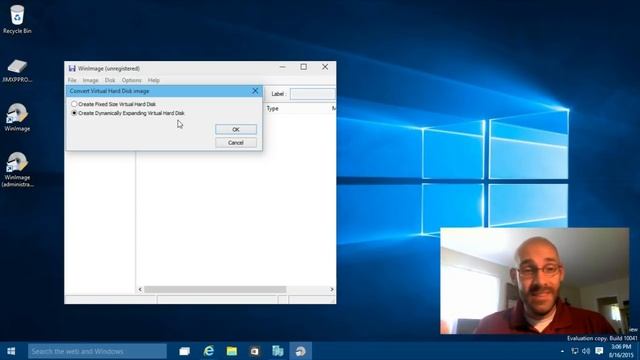
Task: Open the Action Center notifications icon
Action: click(599, 351)
